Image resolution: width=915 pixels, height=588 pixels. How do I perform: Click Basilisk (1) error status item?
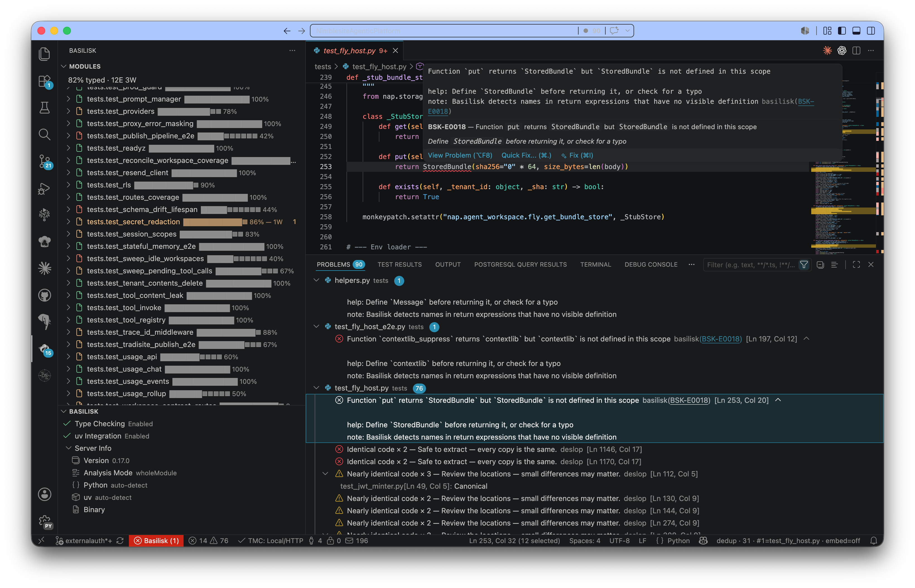(156, 541)
